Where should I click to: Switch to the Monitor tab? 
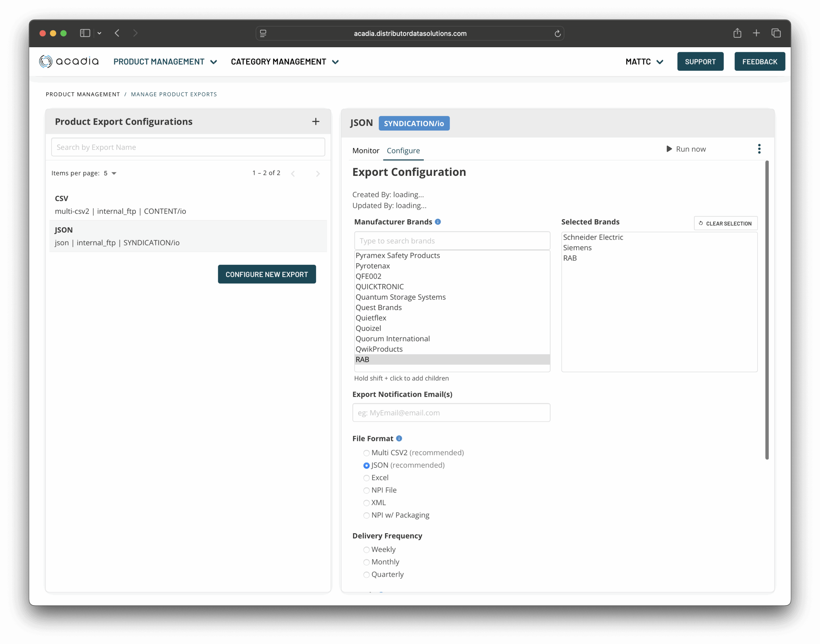point(365,151)
